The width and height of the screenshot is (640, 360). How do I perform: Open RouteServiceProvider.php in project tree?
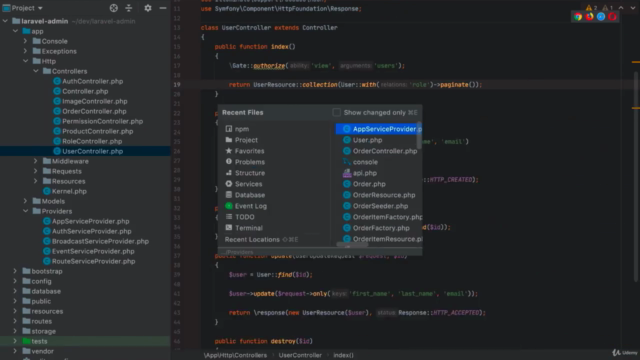(x=93, y=261)
